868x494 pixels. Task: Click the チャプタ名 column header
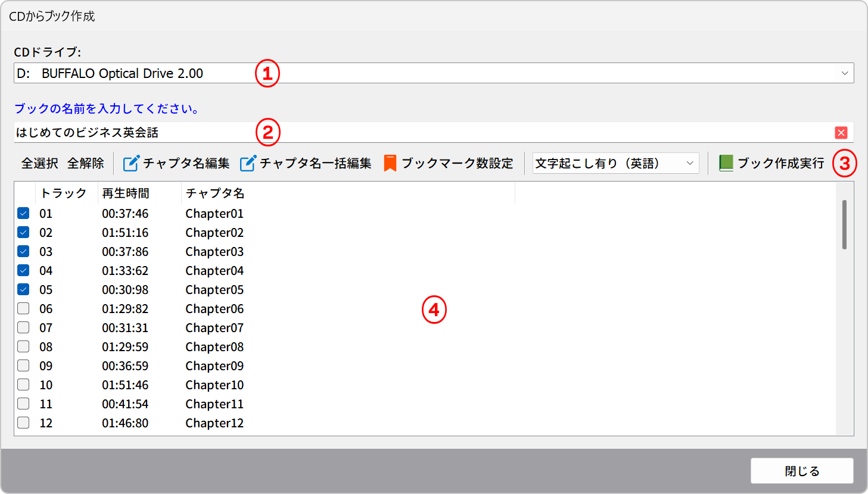pos(215,193)
